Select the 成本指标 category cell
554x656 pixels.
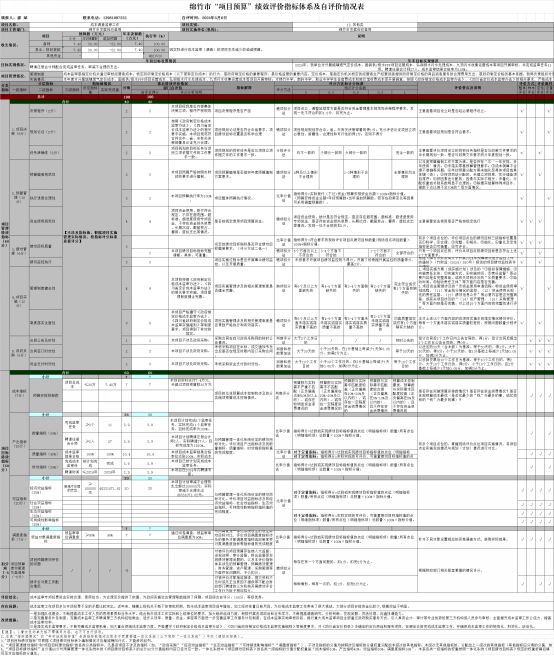coord(19,393)
